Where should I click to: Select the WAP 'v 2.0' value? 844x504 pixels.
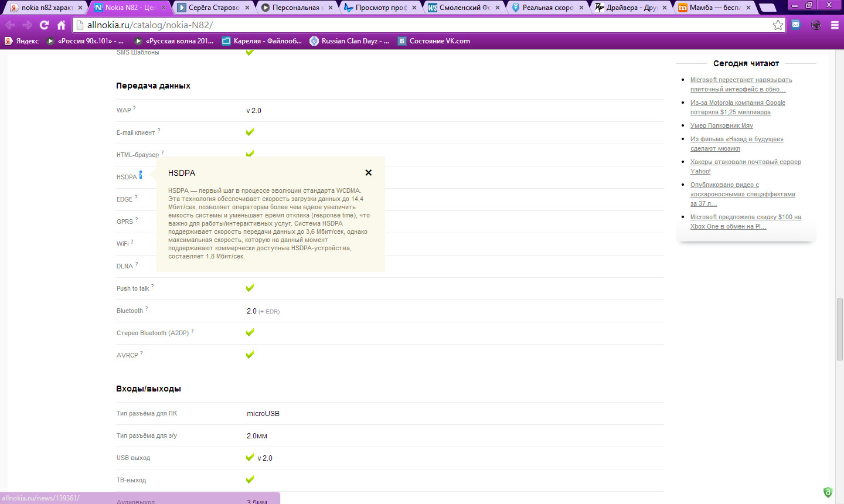[254, 111]
